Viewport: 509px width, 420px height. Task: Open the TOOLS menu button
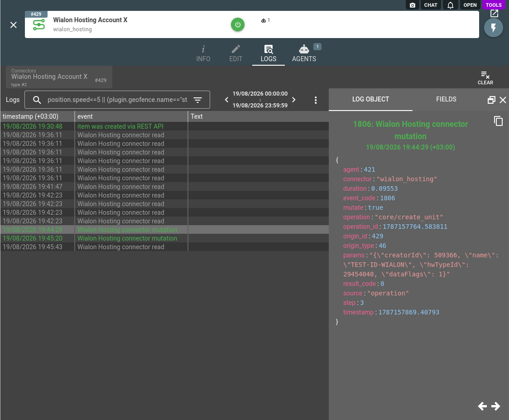point(494,5)
